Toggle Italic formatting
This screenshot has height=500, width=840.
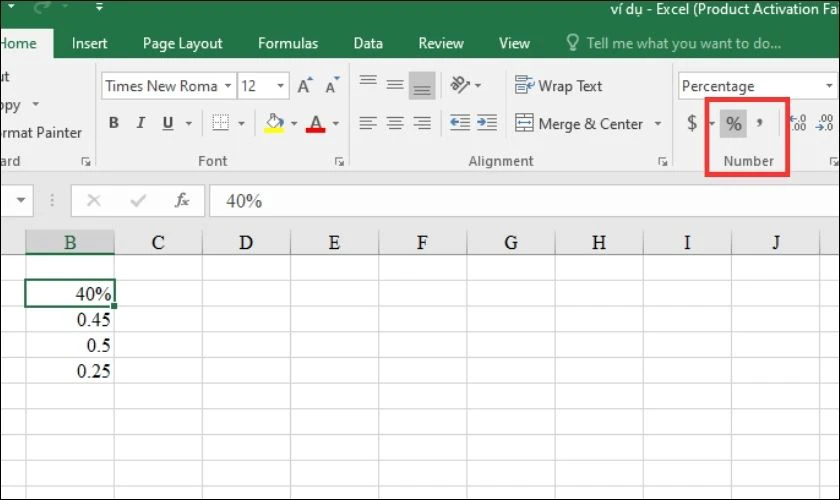pyautogui.click(x=140, y=123)
